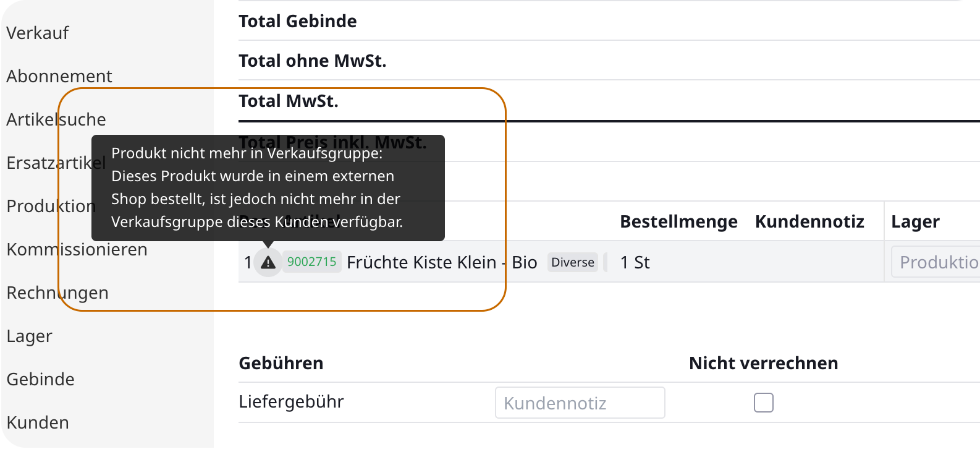Open the Kommissionieren page
This screenshot has height=449, width=980.
click(77, 249)
